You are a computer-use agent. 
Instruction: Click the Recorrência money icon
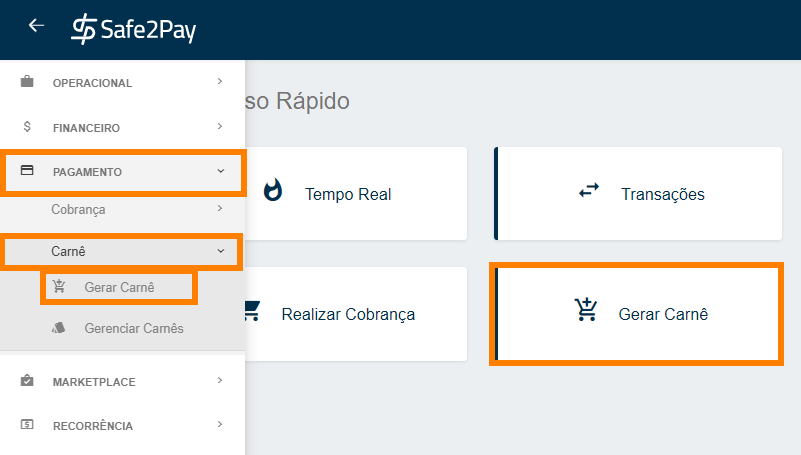27,424
